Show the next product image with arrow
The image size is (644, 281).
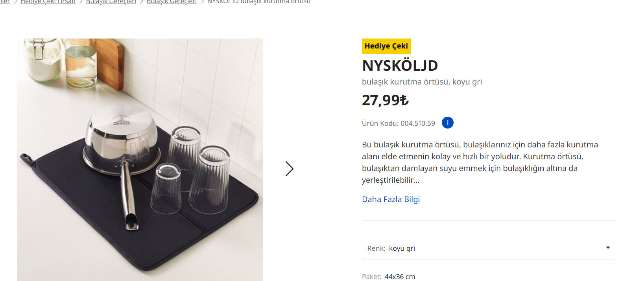click(290, 169)
